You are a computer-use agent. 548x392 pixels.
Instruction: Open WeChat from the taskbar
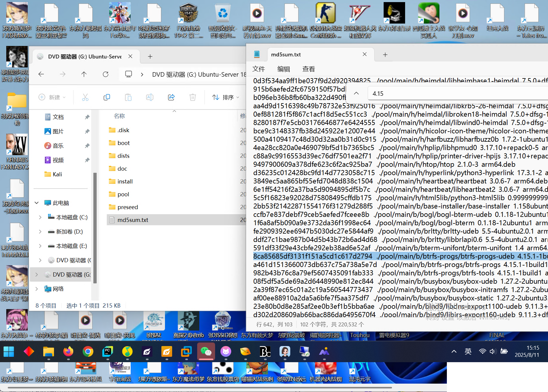(206, 352)
